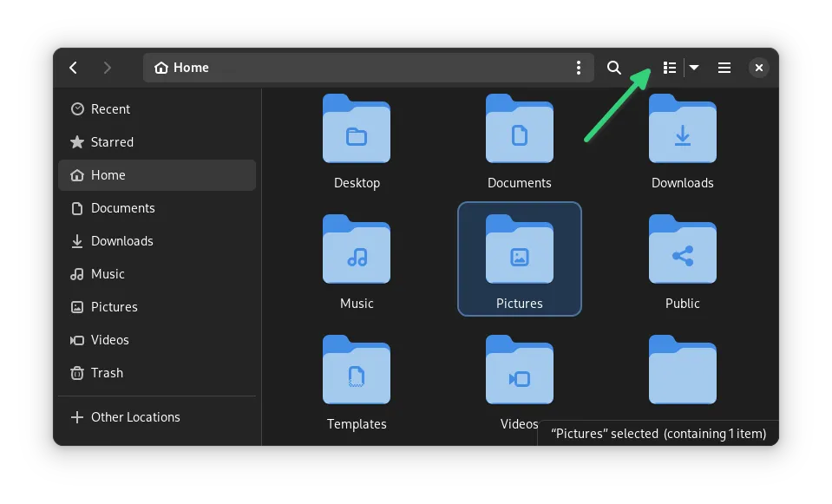Navigate back using the back arrow

point(73,68)
